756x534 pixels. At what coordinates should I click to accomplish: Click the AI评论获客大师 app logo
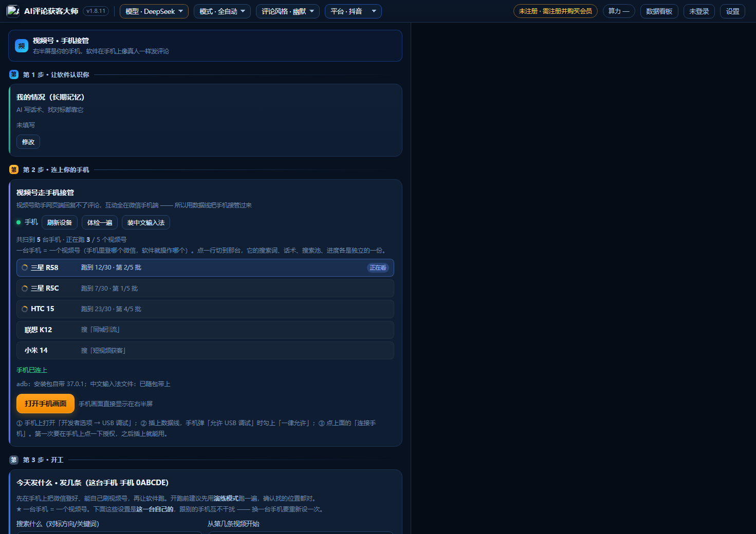pyautogui.click(x=13, y=11)
